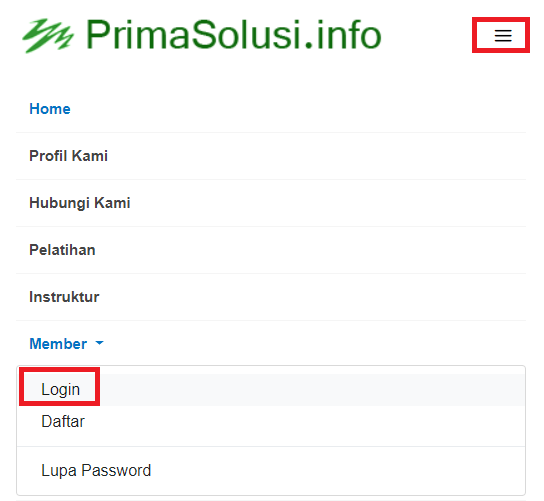Open the Lupa Password recovery link
The width and height of the screenshot is (544, 501).
[96, 471]
